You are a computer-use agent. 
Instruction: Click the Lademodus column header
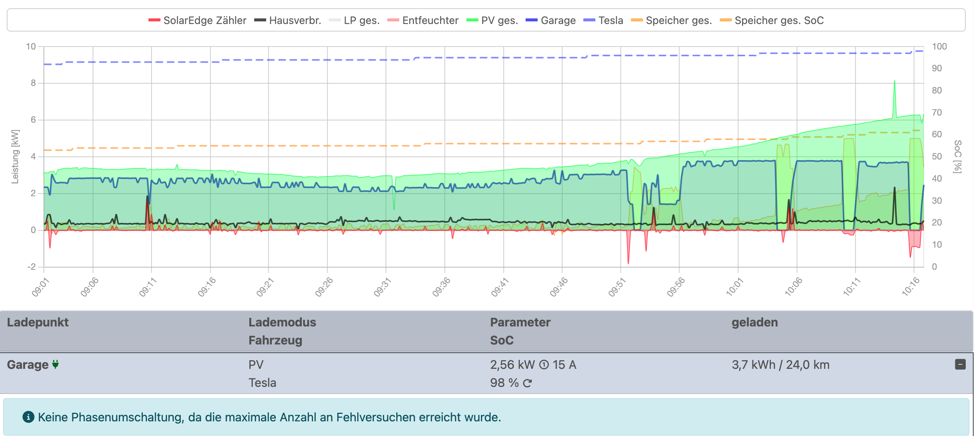coord(282,323)
